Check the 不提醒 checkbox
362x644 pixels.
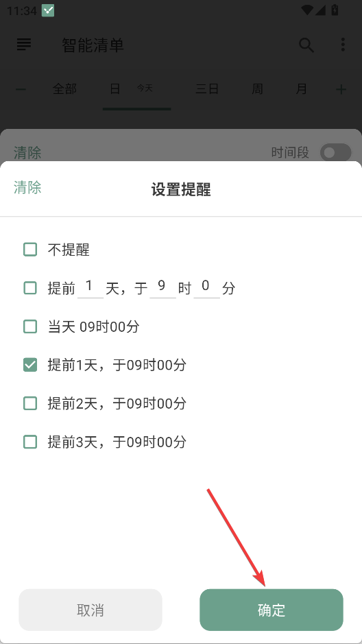30,250
